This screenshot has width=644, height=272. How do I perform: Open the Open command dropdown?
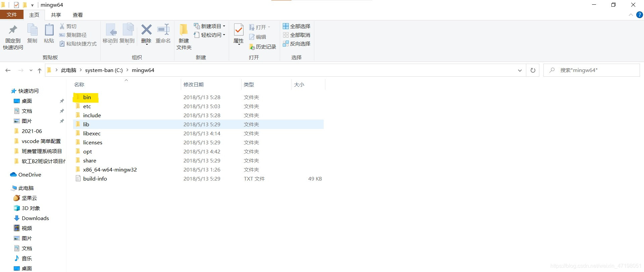pos(269,27)
